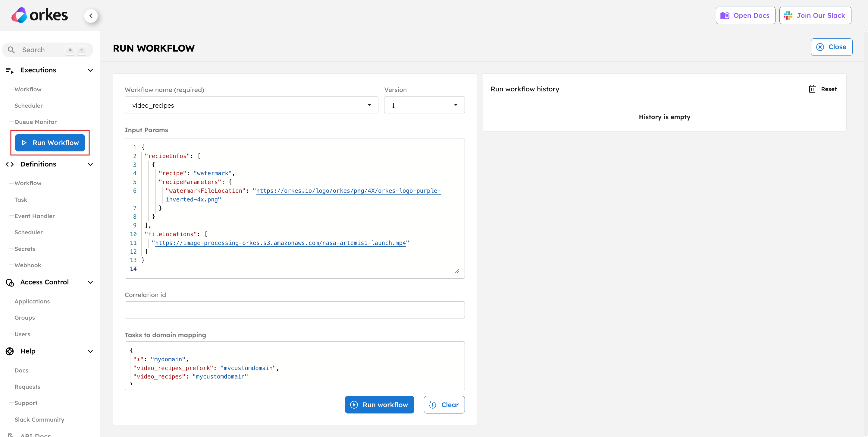This screenshot has height=437, width=868.
Task: Collapse the Access Control section chevron
Action: click(x=90, y=282)
